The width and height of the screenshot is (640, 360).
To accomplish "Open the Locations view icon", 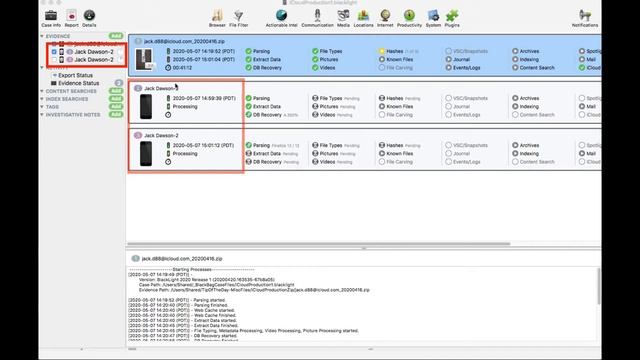I will coord(363,16).
